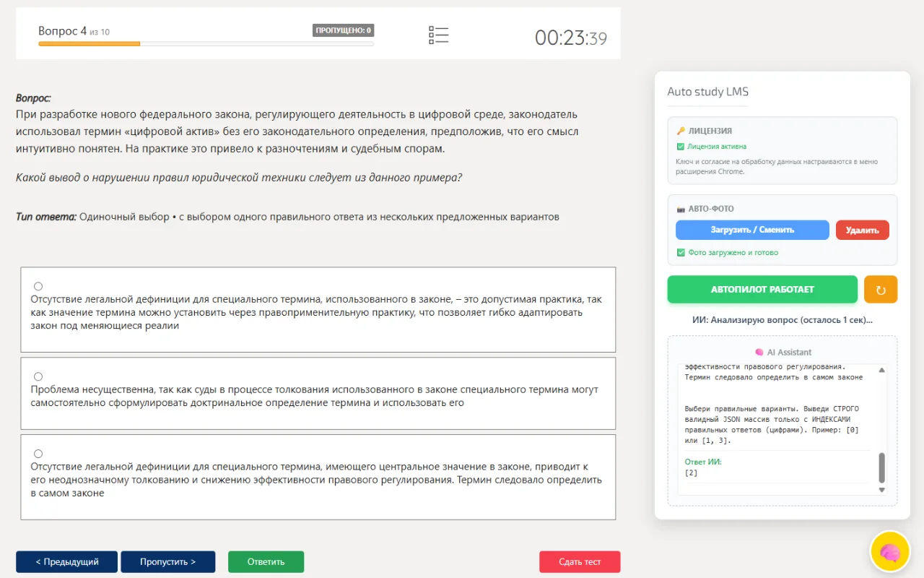Click the Auto study LMS title
The height and width of the screenshot is (578, 924).
click(707, 92)
